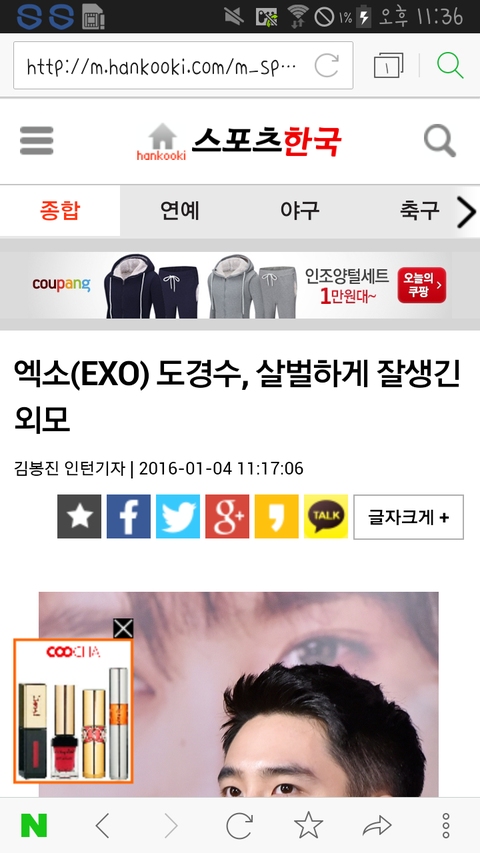480x853 pixels.
Task: Bookmark article with the gray star icon
Action: (x=79, y=516)
